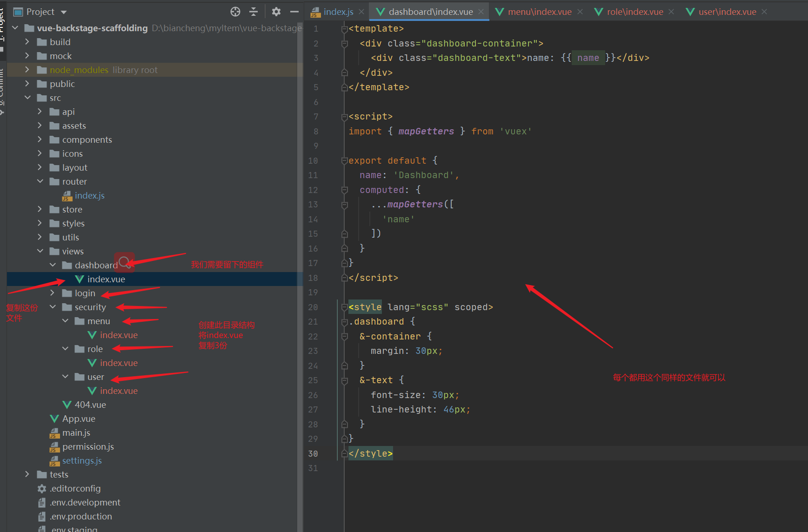
Task: Click mapGetters in the import statement
Action: 426,131
